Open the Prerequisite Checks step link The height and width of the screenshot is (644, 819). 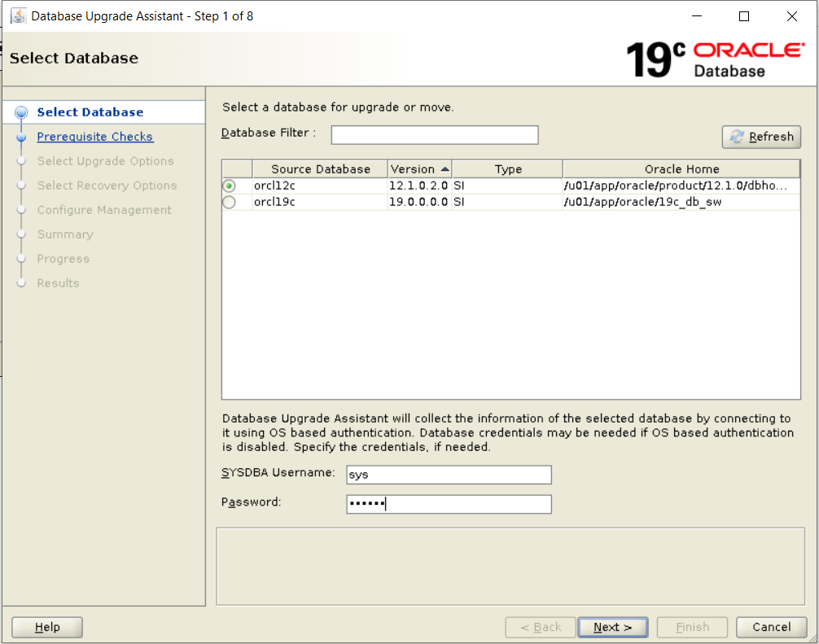click(x=94, y=137)
